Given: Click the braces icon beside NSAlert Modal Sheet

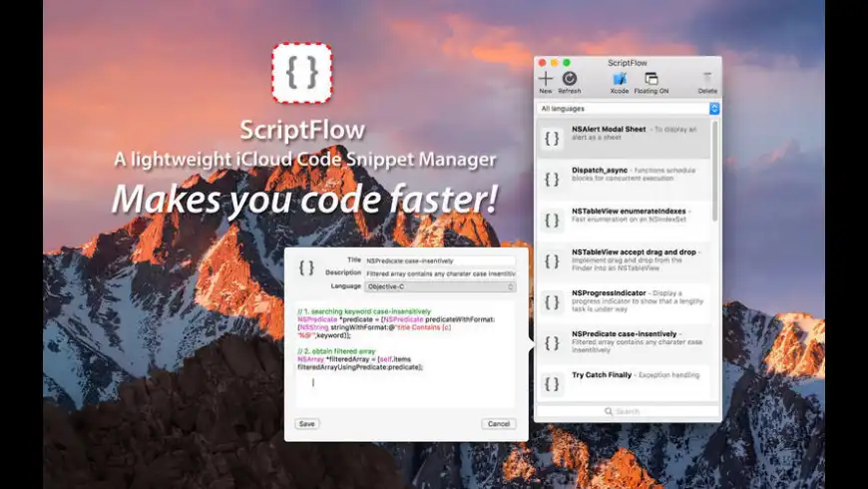Looking at the screenshot, I should (552, 139).
